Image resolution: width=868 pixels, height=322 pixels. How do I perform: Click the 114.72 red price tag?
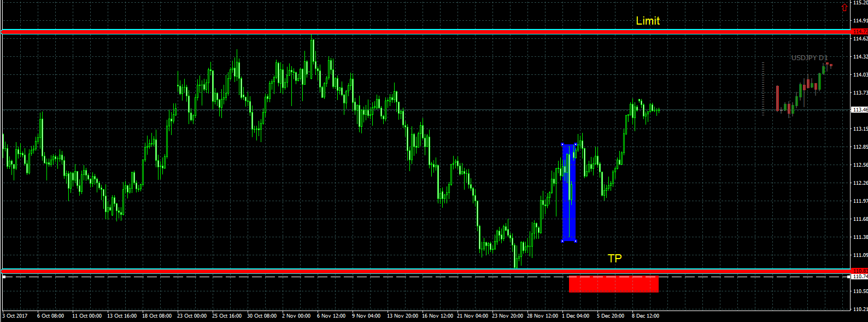pos(860,32)
